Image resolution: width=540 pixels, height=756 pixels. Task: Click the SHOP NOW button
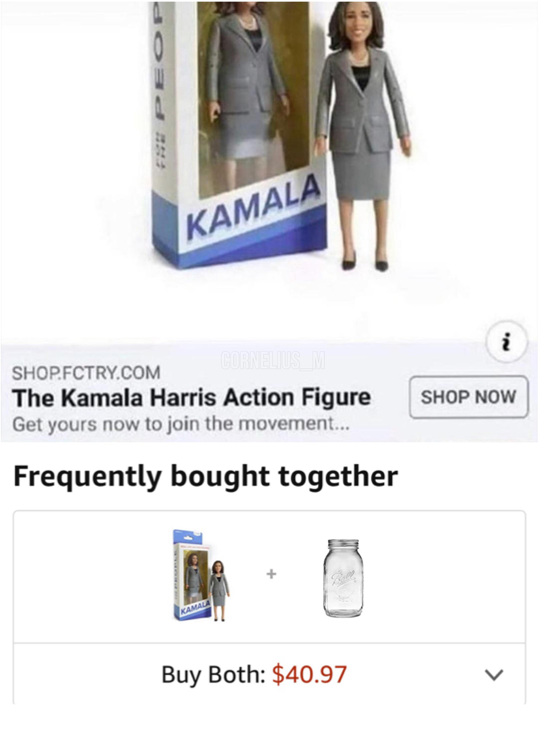pyautogui.click(x=468, y=397)
